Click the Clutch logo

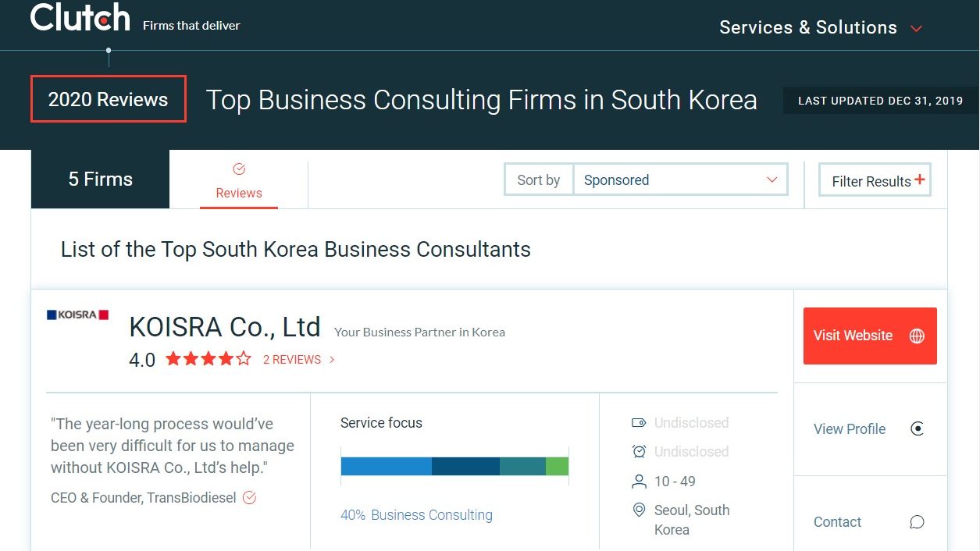[80, 18]
